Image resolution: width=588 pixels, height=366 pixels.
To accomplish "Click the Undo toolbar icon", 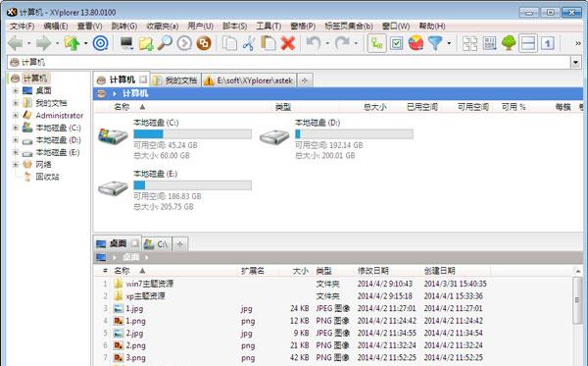I will pyautogui.click(x=314, y=43).
